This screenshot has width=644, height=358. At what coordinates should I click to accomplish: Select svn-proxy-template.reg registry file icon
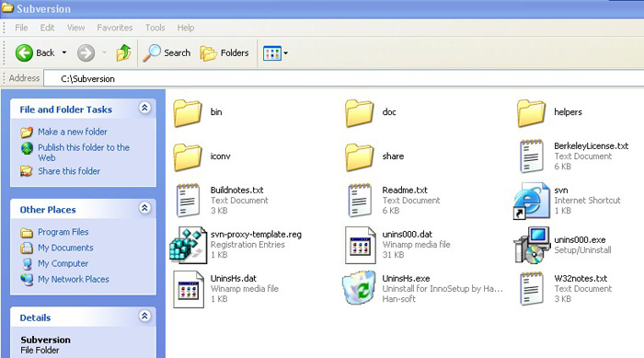click(x=188, y=245)
